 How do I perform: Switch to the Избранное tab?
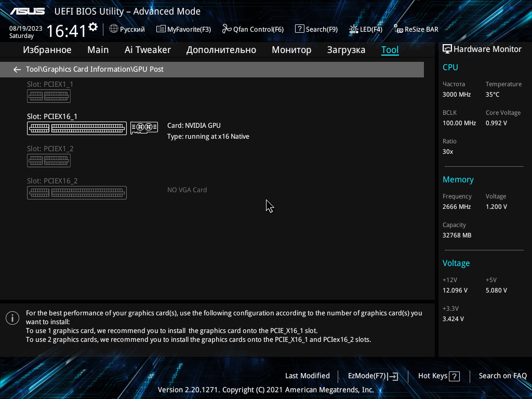(47, 50)
